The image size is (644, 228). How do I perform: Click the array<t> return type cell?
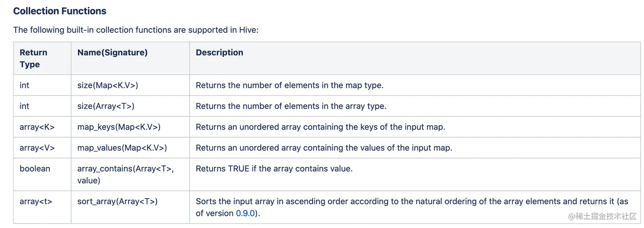pos(36,201)
